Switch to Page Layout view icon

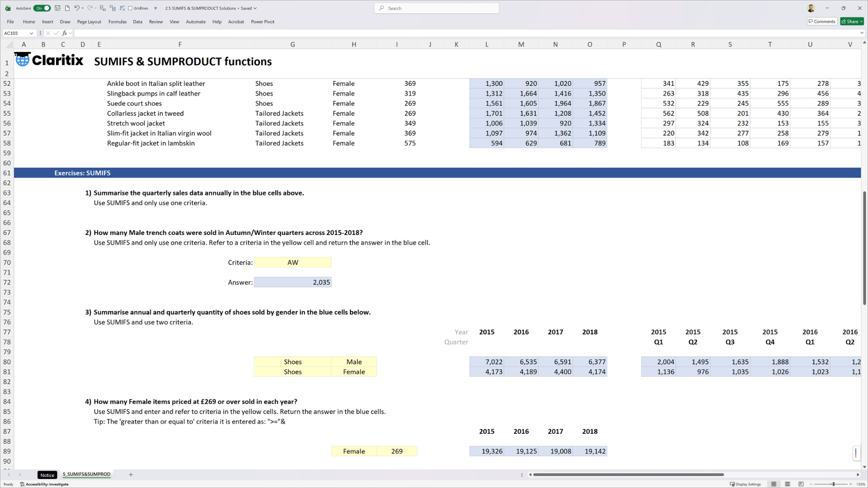(x=788, y=484)
